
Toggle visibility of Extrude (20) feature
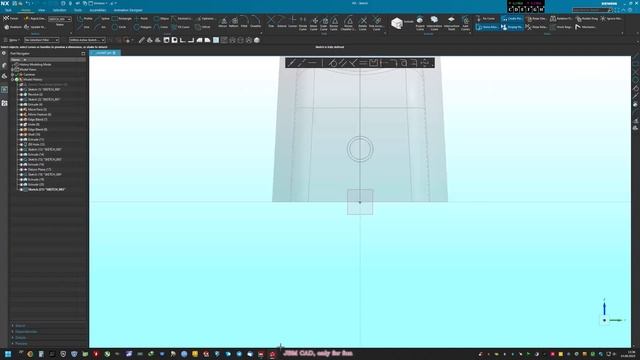(x=21, y=184)
